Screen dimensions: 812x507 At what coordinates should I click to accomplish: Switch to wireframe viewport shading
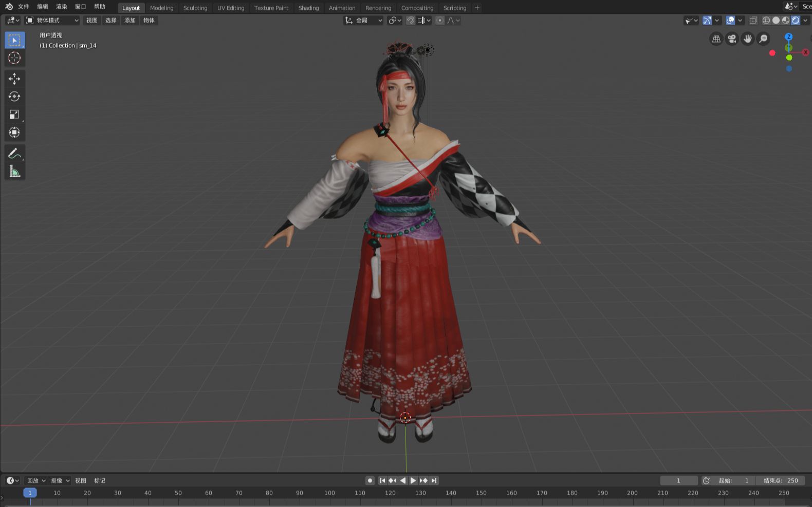pyautogui.click(x=766, y=21)
